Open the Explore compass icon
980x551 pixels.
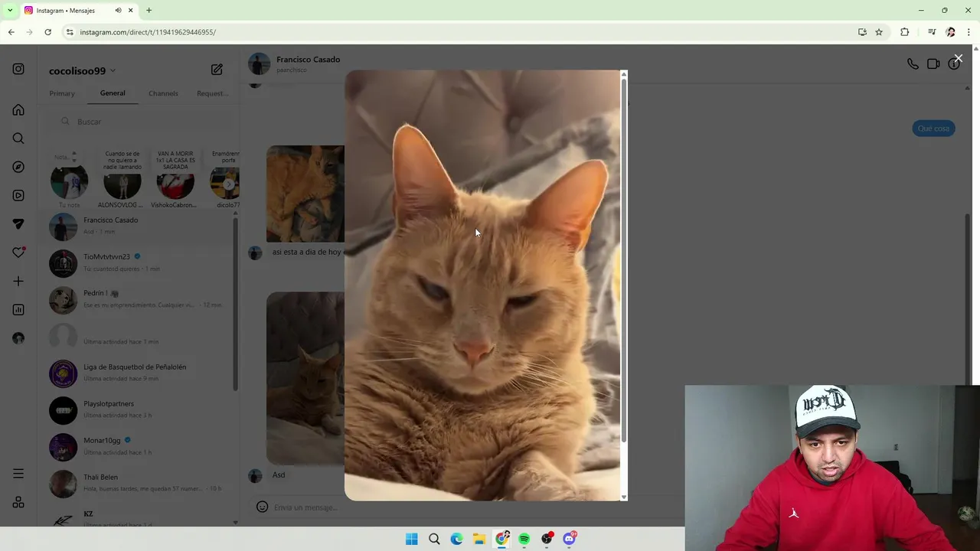click(x=18, y=167)
